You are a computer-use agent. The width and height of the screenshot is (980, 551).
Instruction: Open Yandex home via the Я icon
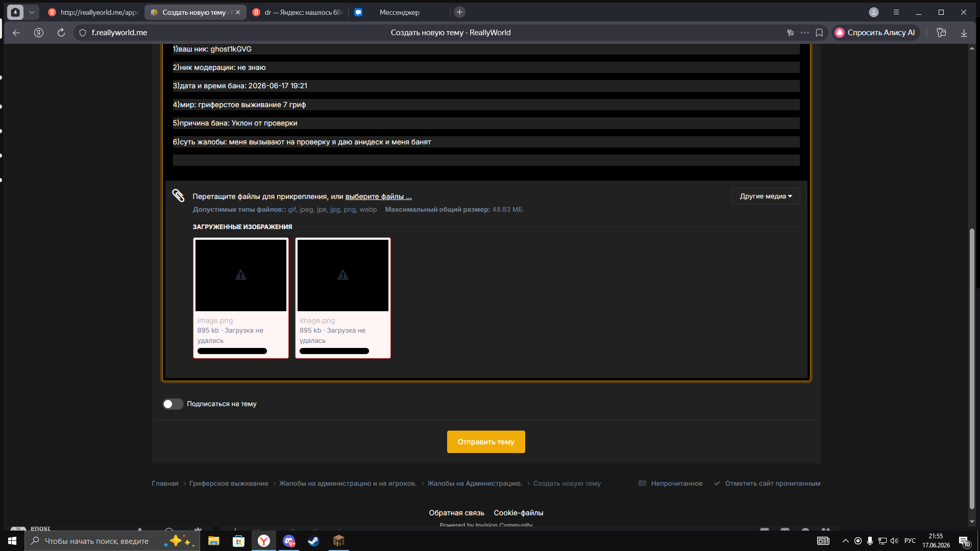click(x=39, y=33)
